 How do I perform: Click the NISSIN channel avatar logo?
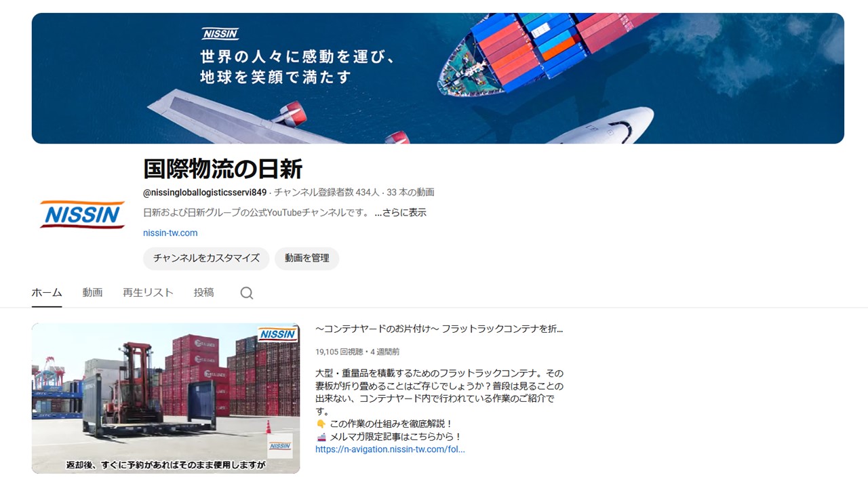(x=82, y=214)
